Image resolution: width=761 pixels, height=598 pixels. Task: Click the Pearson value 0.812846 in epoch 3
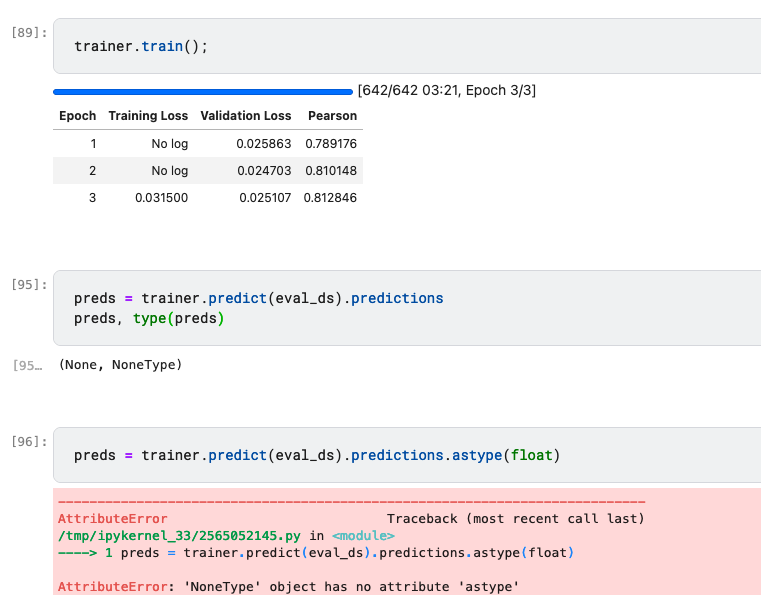coord(331,198)
